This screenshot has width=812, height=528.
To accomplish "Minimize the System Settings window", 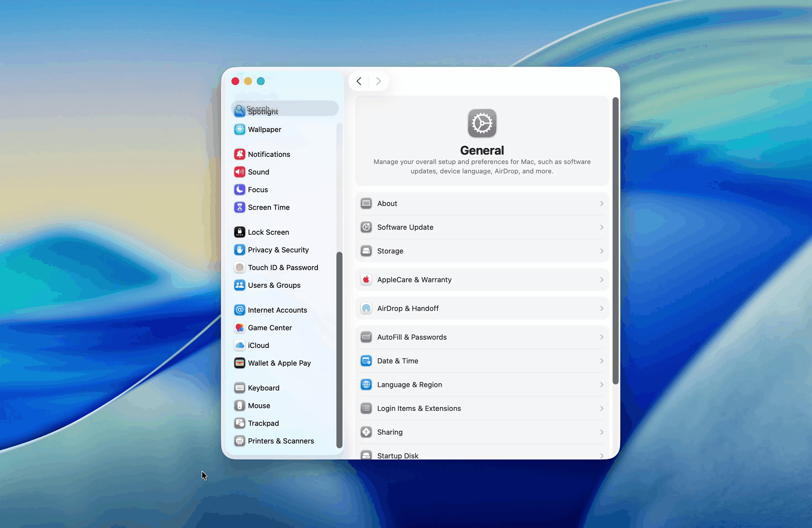I will 248,81.
